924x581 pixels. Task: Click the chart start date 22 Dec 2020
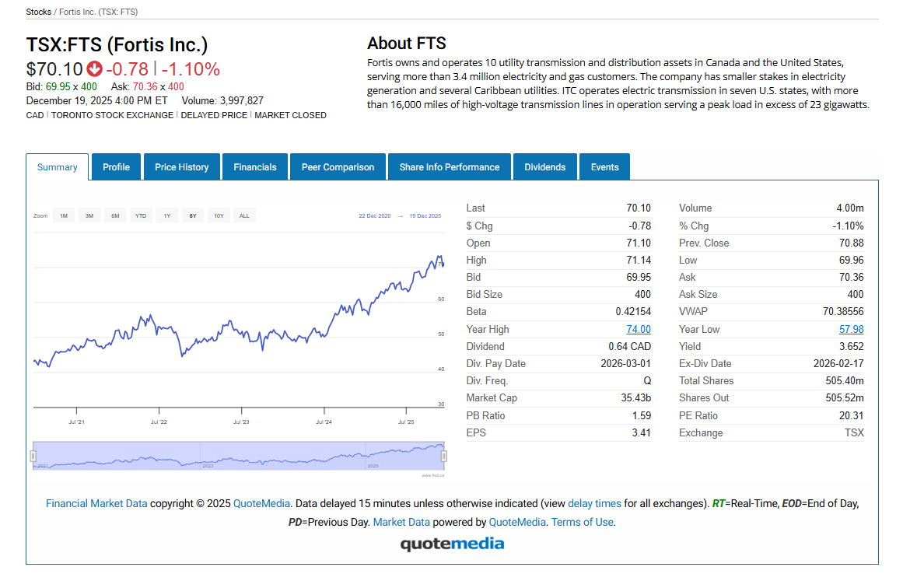[374, 215]
